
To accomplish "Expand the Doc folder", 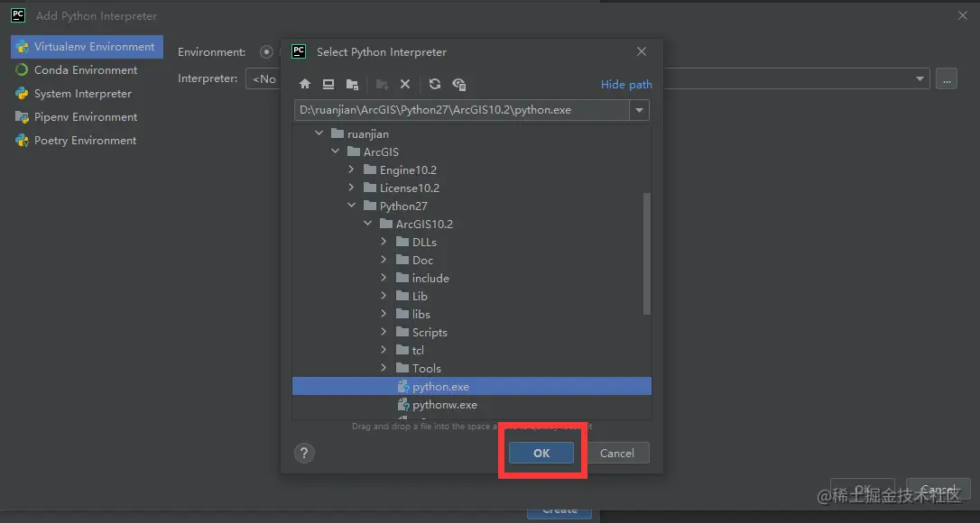I will coord(384,260).
